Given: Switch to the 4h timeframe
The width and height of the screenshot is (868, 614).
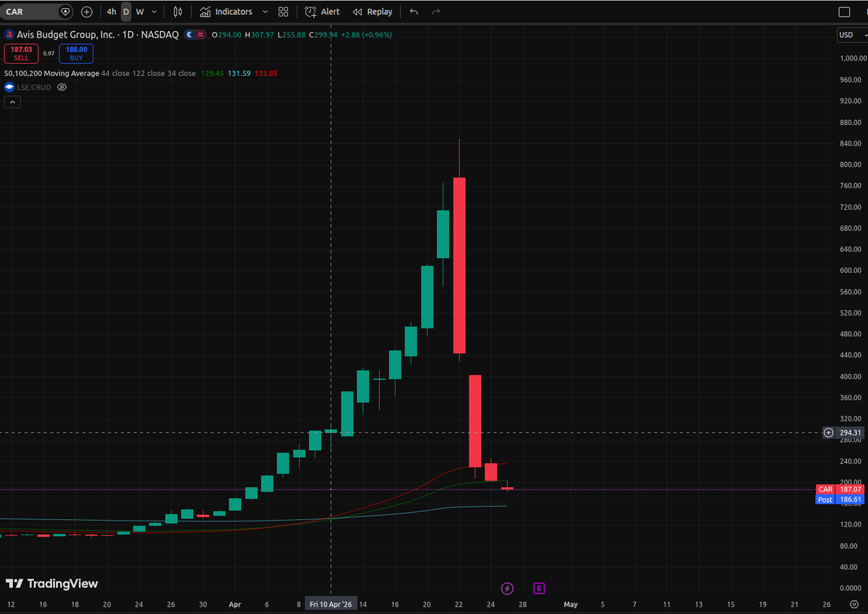Looking at the screenshot, I should coord(111,12).
